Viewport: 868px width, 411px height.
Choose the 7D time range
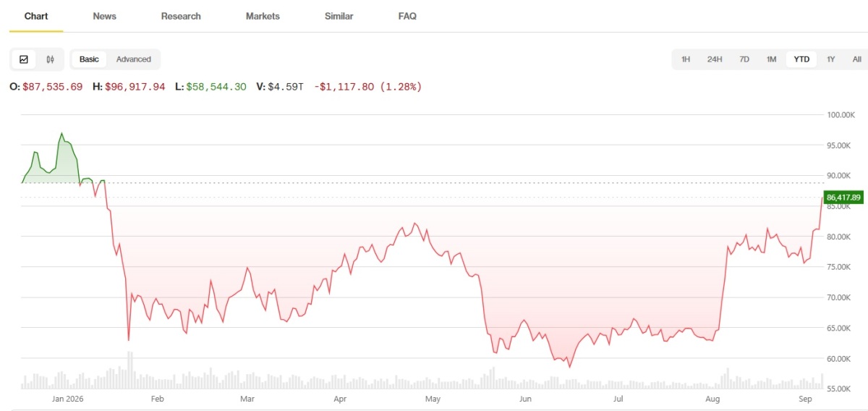coord(744,59)
